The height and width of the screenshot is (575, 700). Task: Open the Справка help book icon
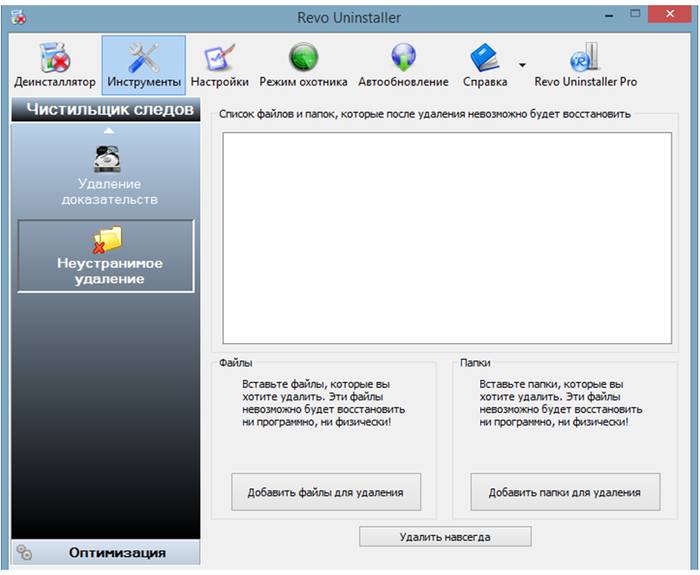pos(484,57)
